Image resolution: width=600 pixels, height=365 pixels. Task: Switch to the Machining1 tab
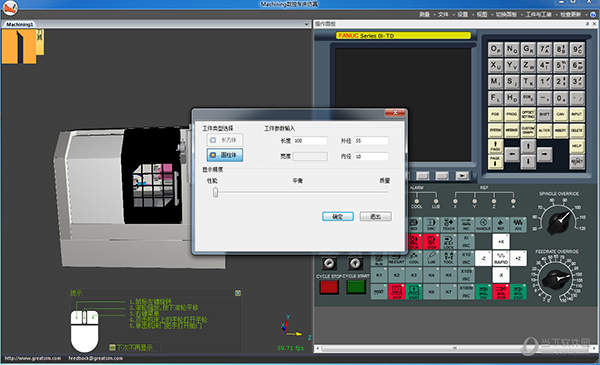tap(19, 24)
